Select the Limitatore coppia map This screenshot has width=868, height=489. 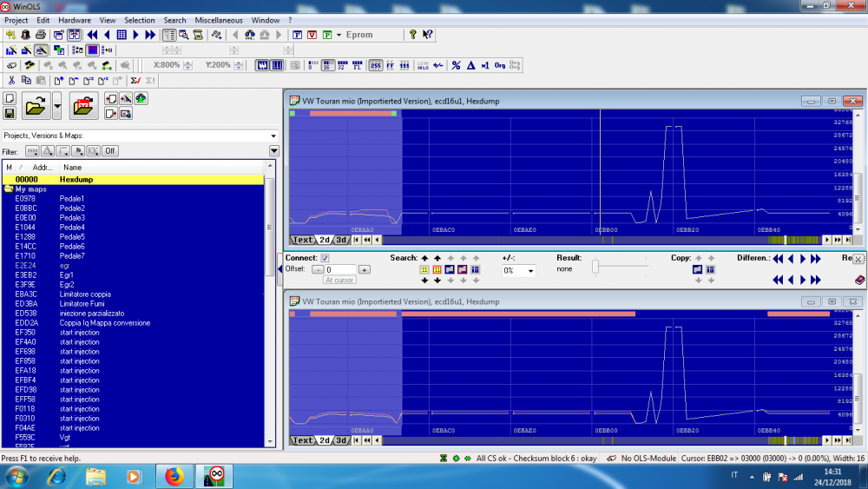[85, 294]
